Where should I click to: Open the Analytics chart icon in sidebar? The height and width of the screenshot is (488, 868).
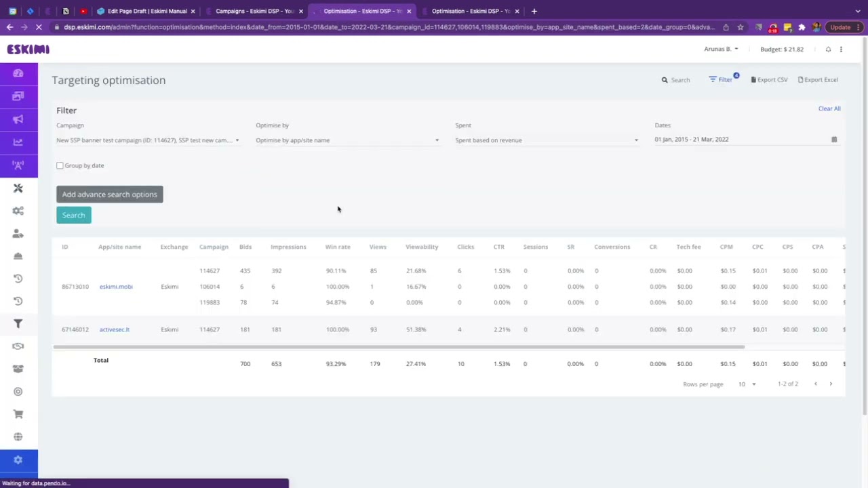click(x=18, y=142)
